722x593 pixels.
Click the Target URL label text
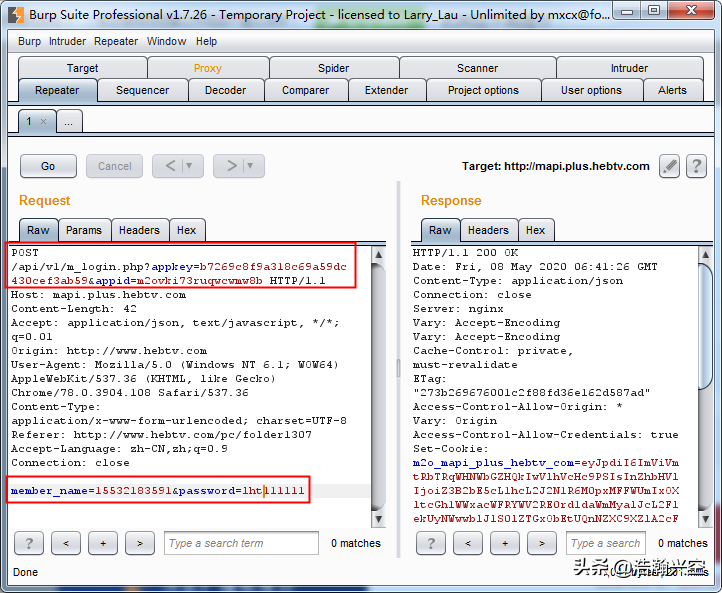coord(556,166)
